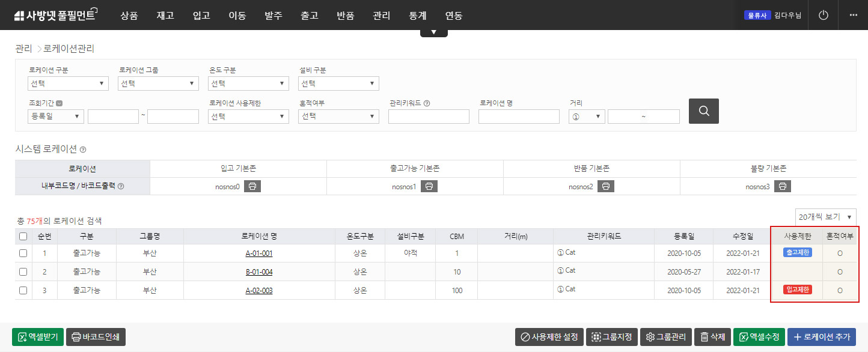Expand the 온도 구분 dropdown

(248, 83)
